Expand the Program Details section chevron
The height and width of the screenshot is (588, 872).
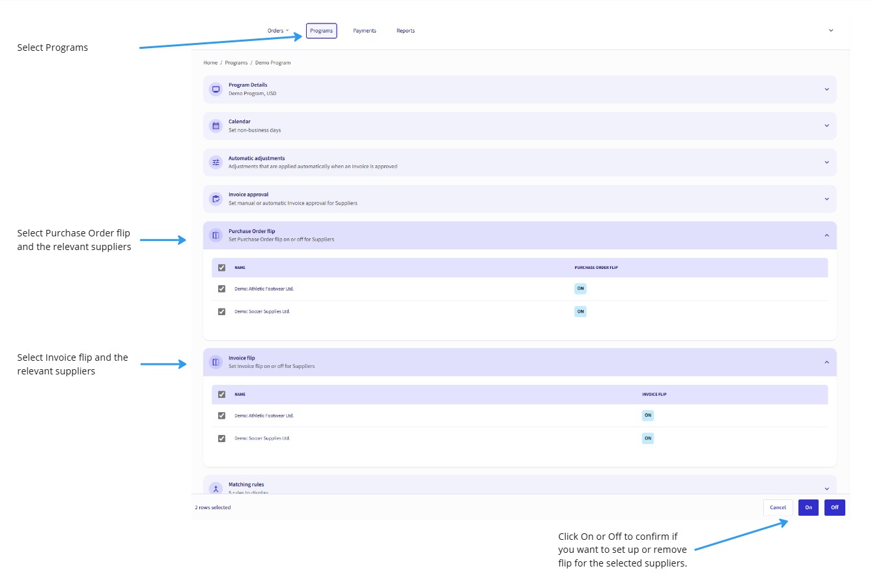click(827, 89)
